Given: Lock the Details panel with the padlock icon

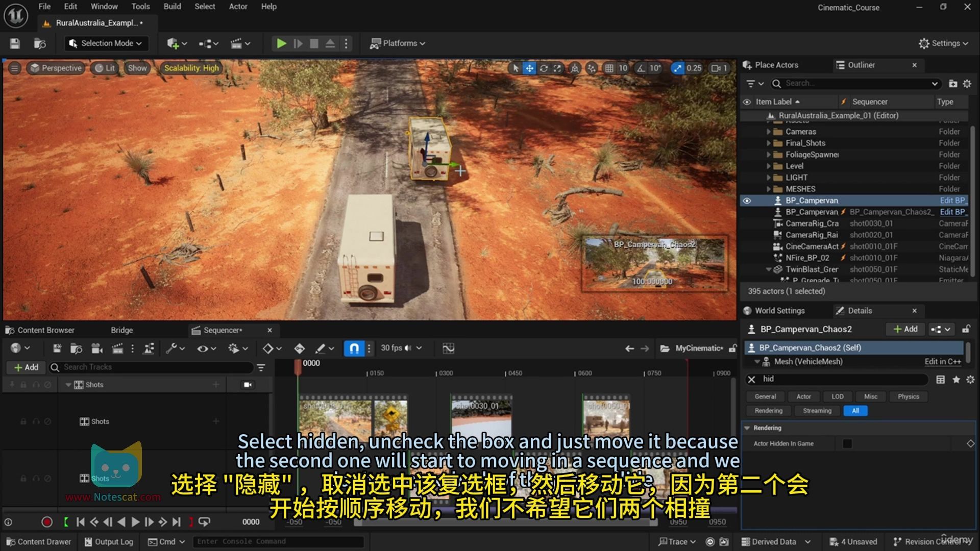Looking at the screenshot, I should click(x=966, y=329).
